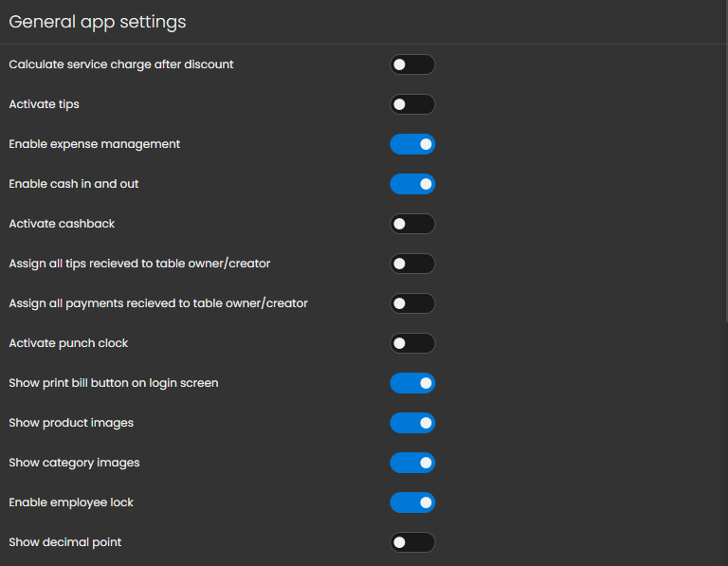
Task: Disable the expense management toggle
Action: pyautogui.click(x=412, y=144)
